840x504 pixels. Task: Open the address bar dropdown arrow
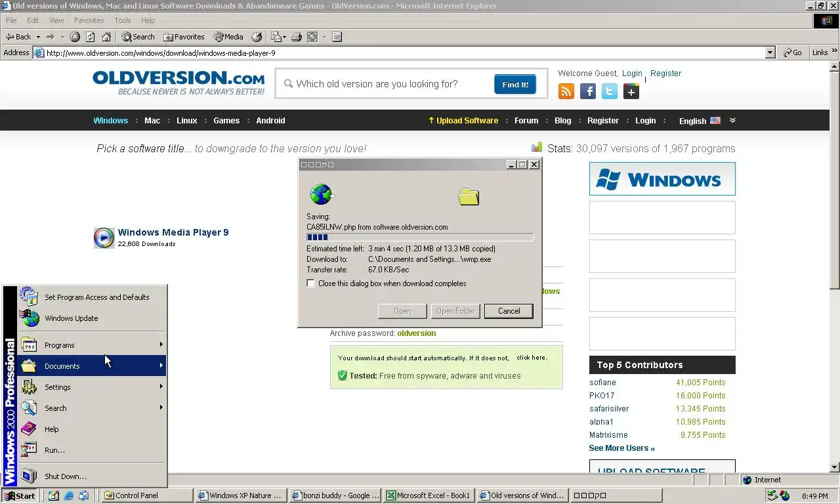click(x=770, y=52)
